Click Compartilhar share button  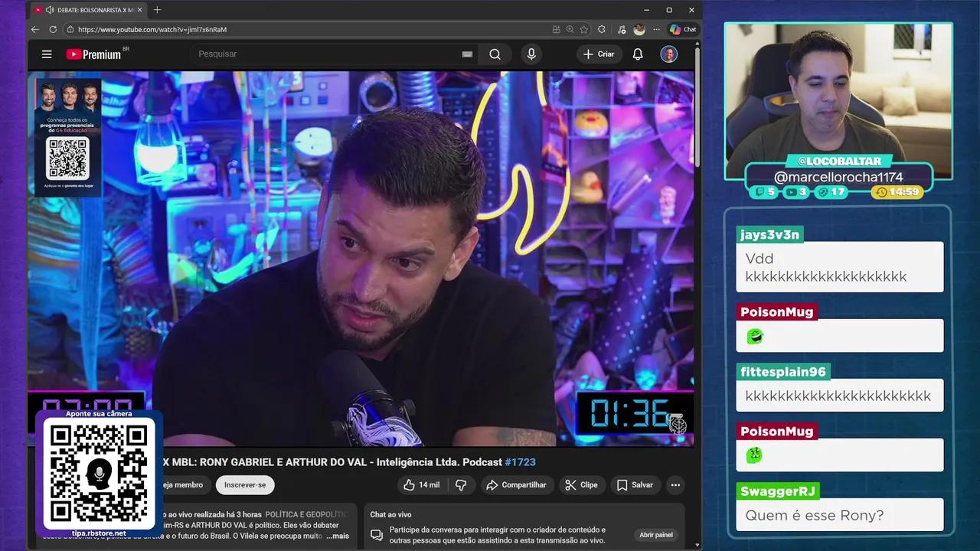517,485
